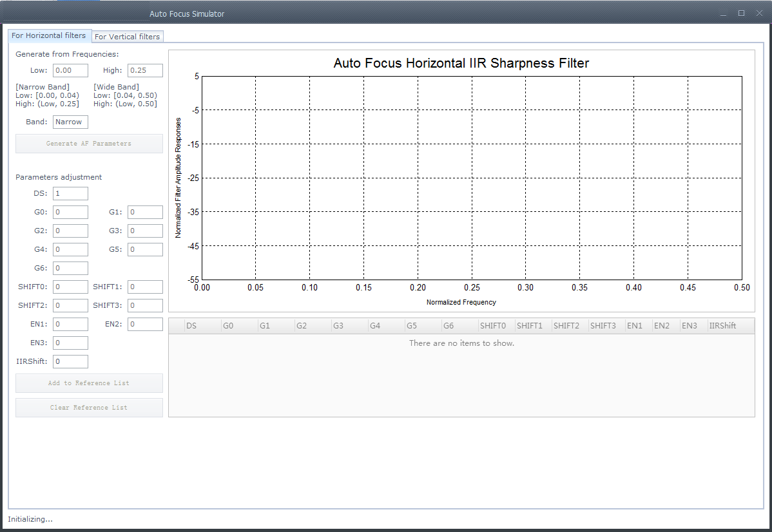Open the Band selection box showing Narrow

(70, 122)
